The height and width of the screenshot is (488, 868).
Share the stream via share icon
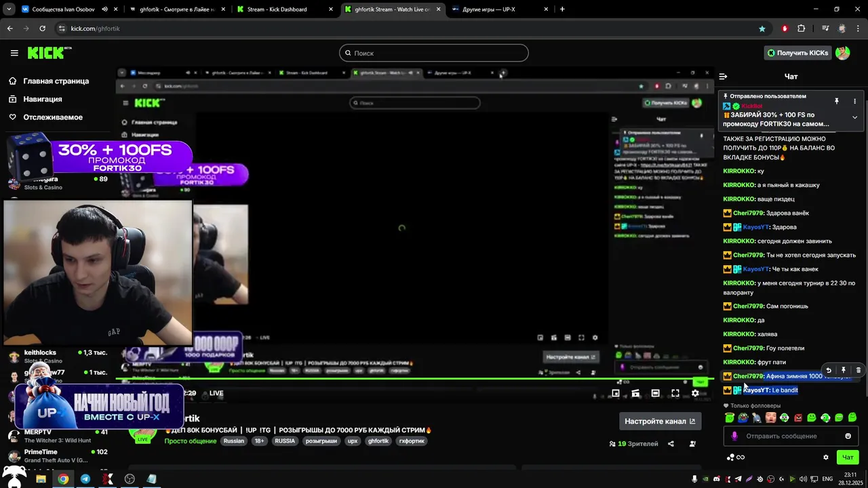671,444
